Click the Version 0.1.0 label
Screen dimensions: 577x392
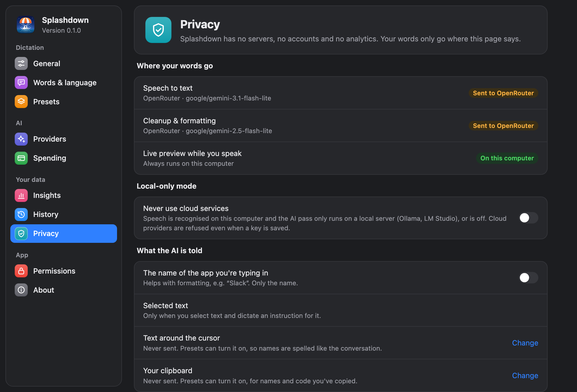point(61,30)
